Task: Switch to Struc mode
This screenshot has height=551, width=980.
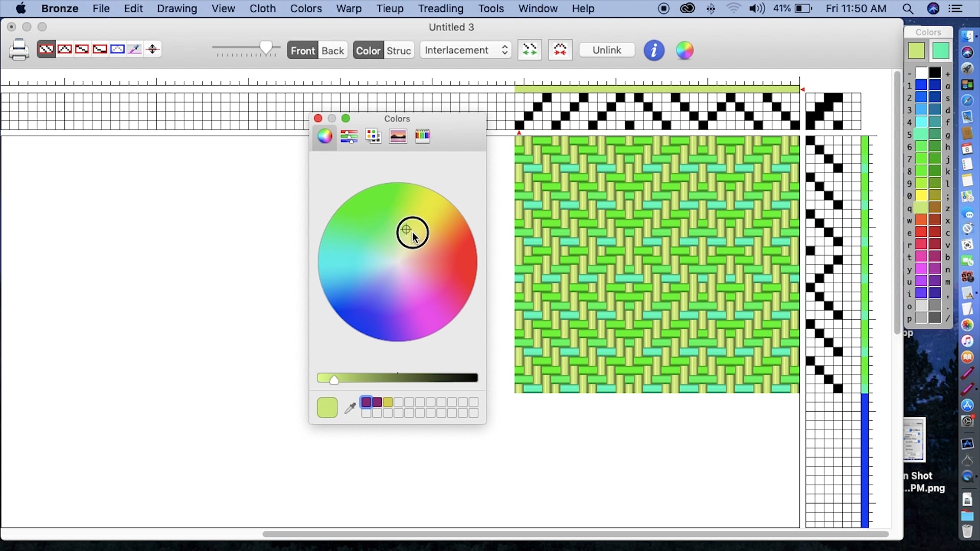Action: click(x=399, y=50)
